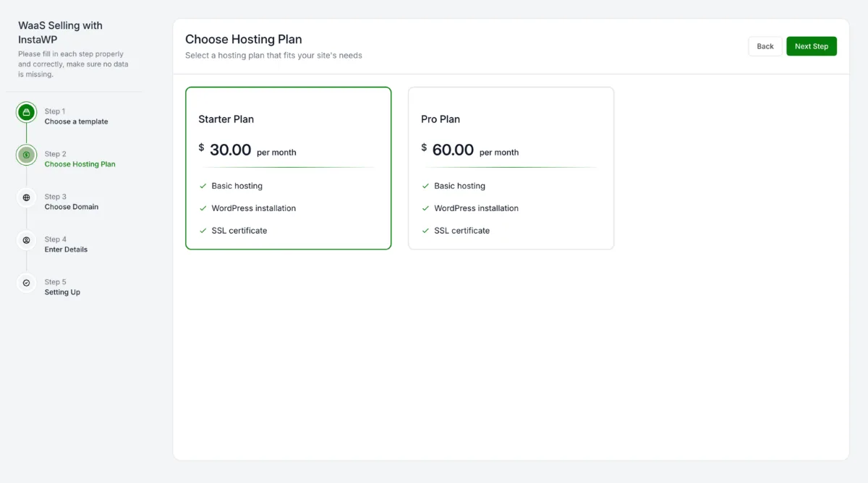The image size is (868, 483).
Task: Click Starter Plan 'WordPress installation' text
Action: coord(254,208)
